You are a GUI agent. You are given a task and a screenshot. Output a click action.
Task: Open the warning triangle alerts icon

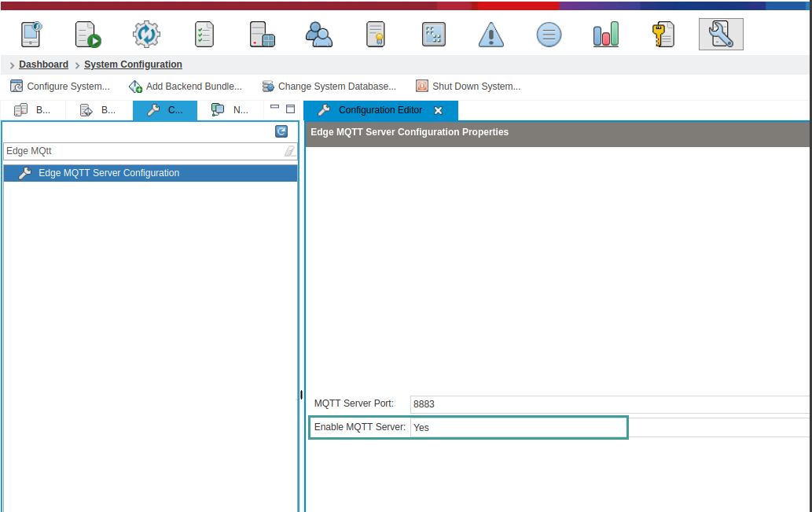[x=491, y=34]
